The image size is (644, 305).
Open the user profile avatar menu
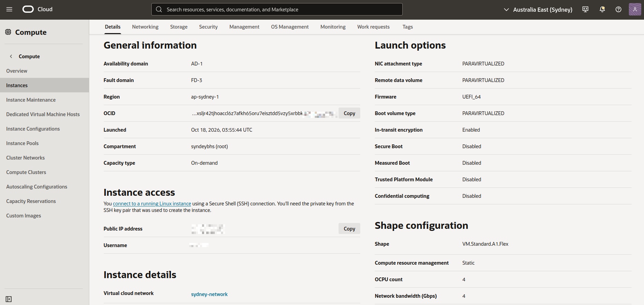[x=635, y=9]
